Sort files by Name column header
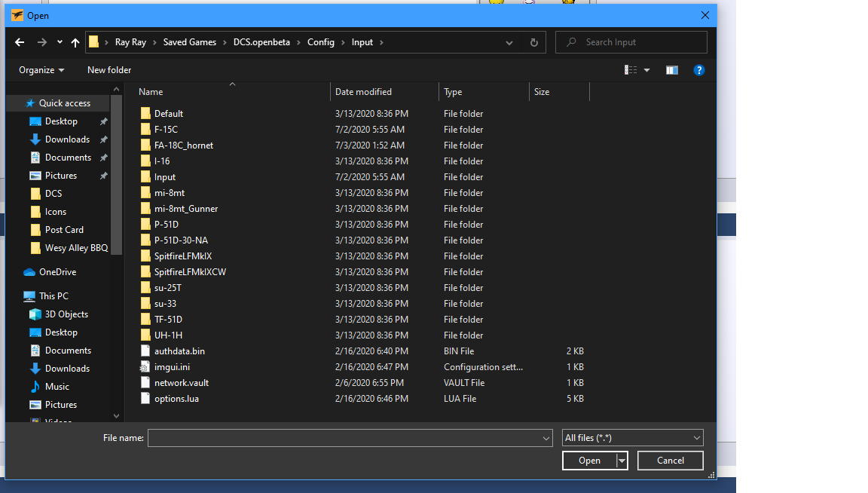The width and height of the screenshot is (868, 493). pyautogui.click(x=151, y=92)
